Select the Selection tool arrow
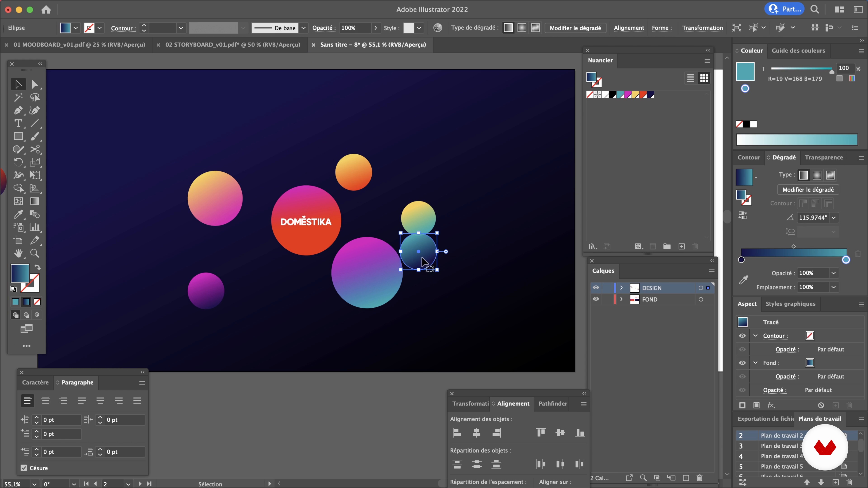Viewport: 868px width, 488px height. click(18, 84)
